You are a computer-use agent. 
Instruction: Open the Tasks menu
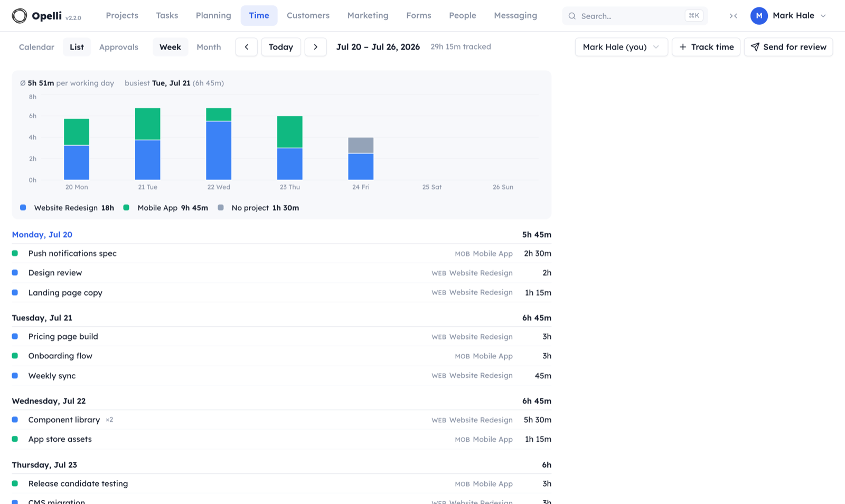click(167, 16)
